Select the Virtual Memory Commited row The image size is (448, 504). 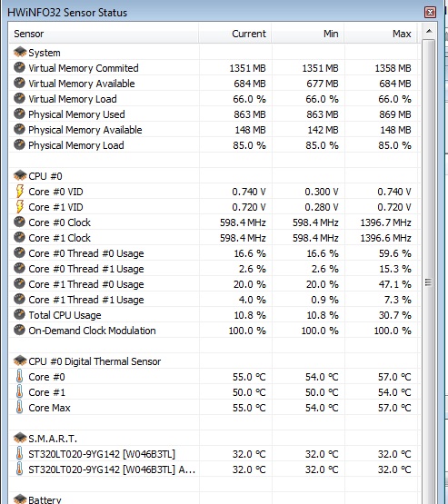tap(214, 68)
